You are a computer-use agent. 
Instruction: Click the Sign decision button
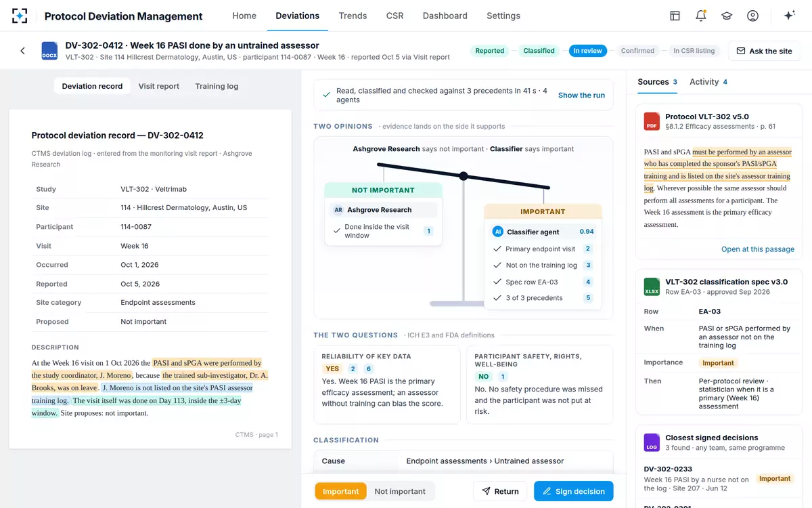point(573,491)
